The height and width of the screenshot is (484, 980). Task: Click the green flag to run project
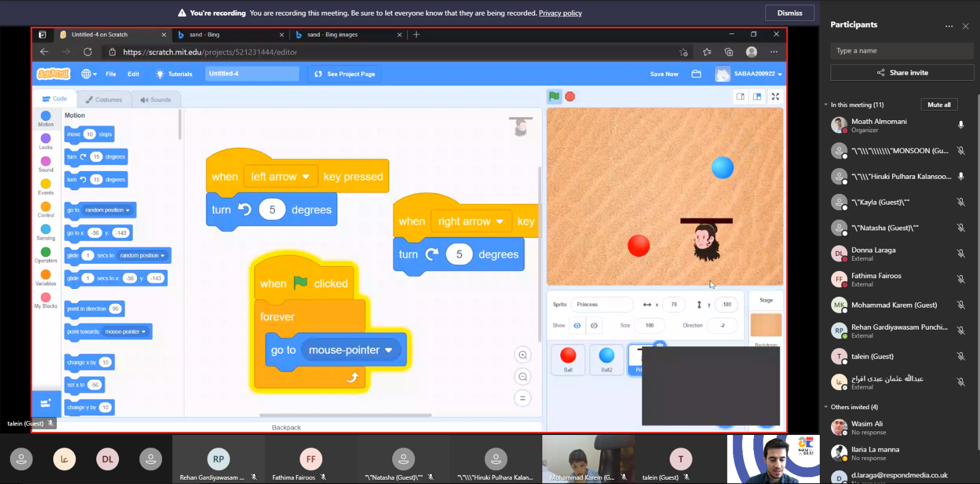point(554,96)
